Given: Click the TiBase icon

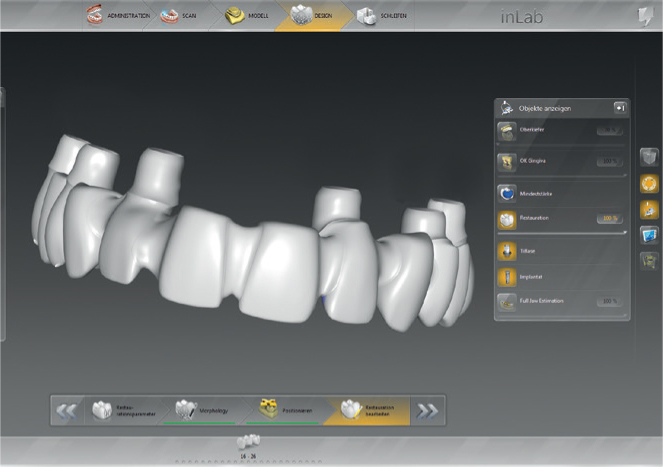Looking at the screenshot, I should point(507,251).
